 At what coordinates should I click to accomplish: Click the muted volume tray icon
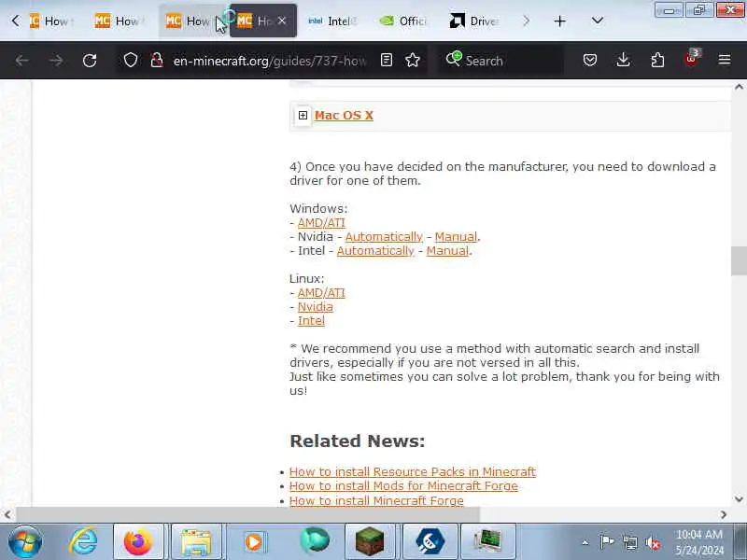tap(653, 542)
